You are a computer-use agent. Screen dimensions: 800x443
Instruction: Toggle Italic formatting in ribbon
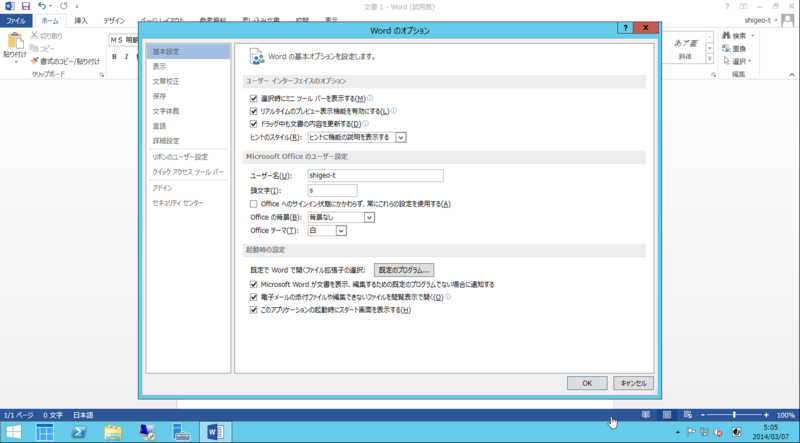(126, 57)
